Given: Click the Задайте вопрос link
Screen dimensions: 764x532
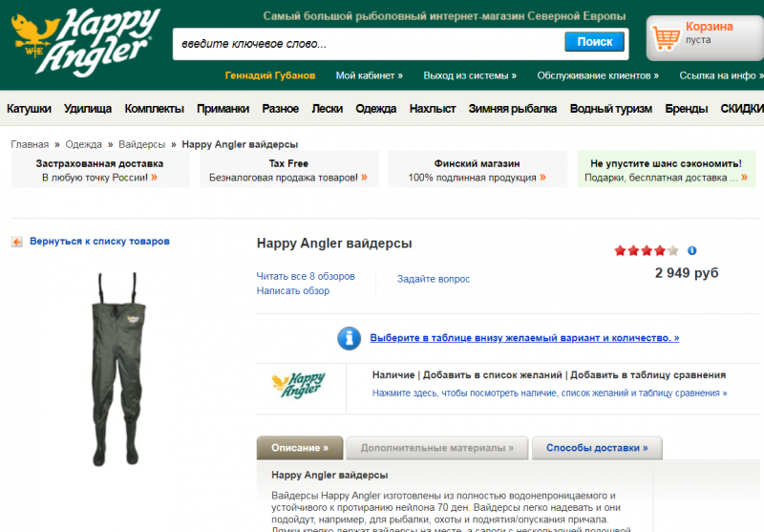Looking at the screenshot, I should [434, 279].
